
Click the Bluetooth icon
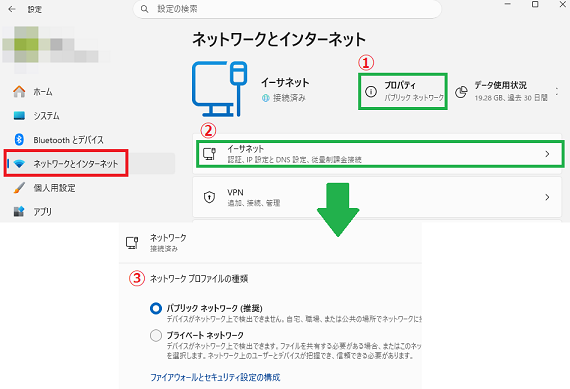pos(19,140)
